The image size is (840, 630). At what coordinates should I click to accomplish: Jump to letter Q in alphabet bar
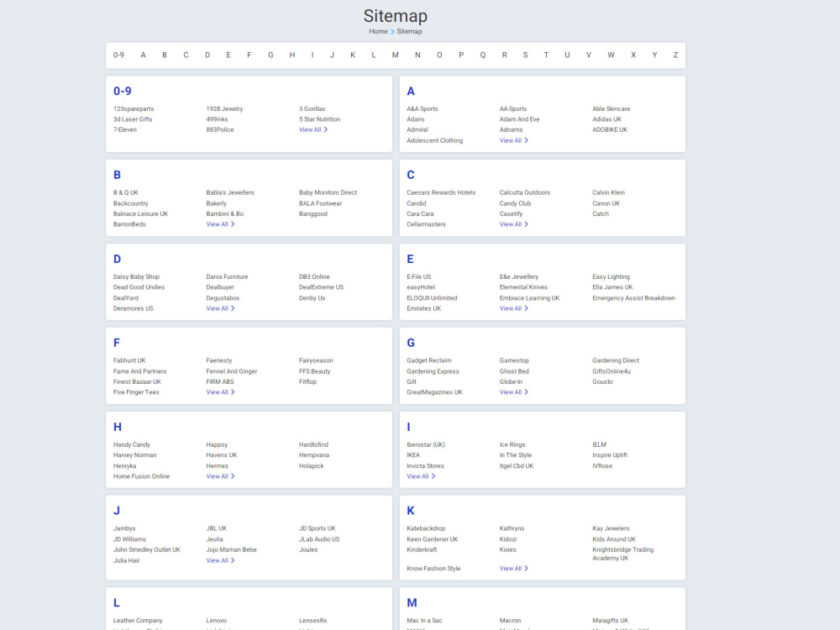click(x=483, y=55)
